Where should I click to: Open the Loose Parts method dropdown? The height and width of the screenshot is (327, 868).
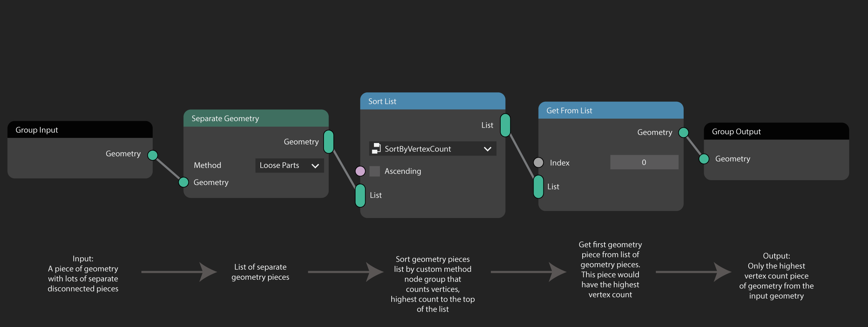tap(290, 165)
